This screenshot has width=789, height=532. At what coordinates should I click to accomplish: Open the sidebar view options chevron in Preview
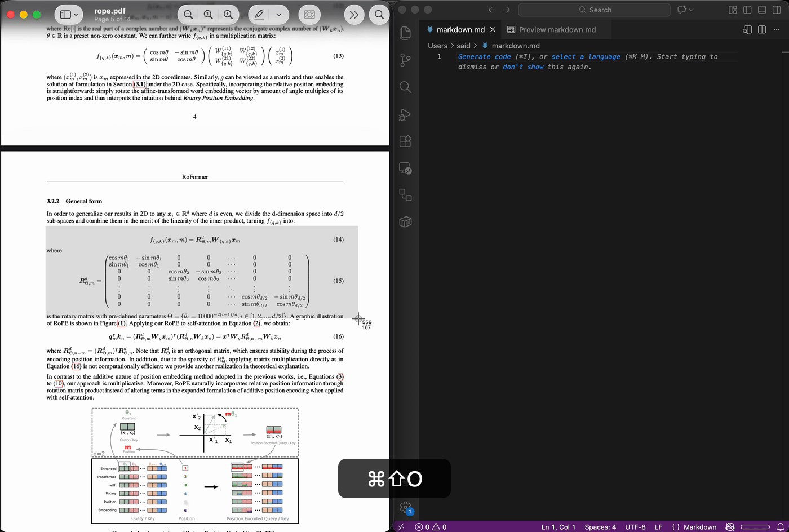pos(76,15)
